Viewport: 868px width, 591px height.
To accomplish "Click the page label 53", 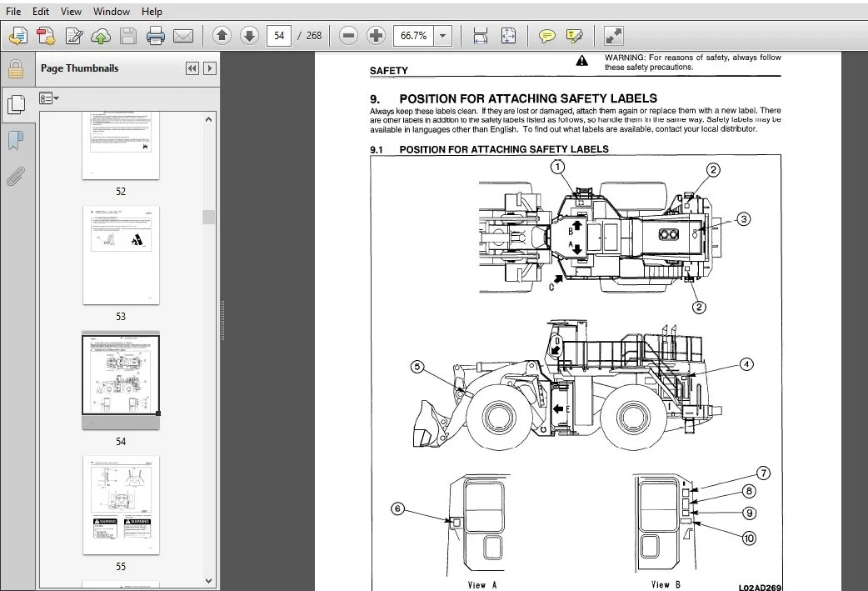I will tap(121, 317).
